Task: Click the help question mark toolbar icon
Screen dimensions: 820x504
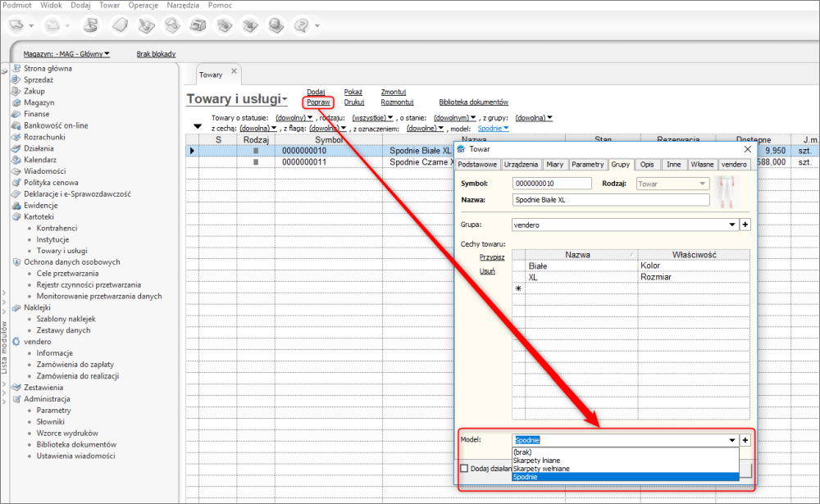Action: [300, 25]
